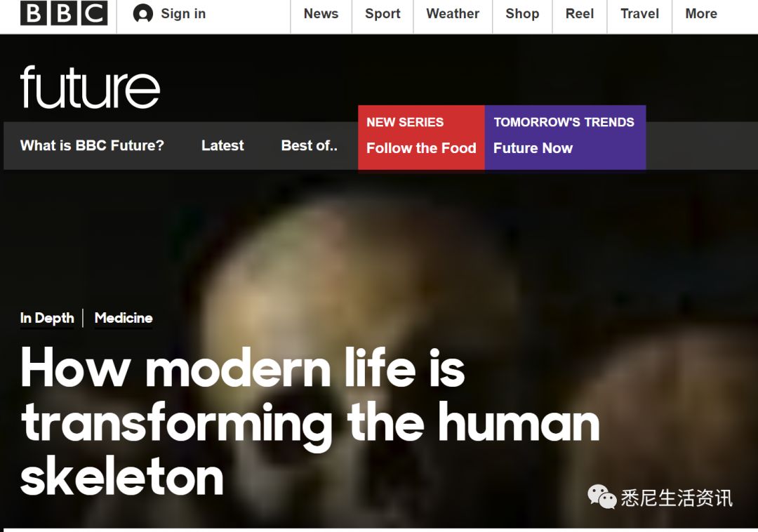
Task: Select the Latest tab
Action: (x=222, y=145)
